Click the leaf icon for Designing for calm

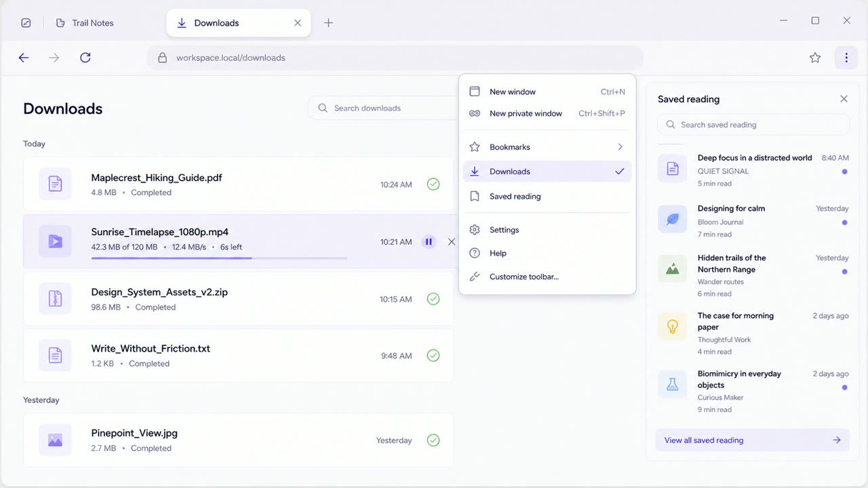[x=672, y=219]
